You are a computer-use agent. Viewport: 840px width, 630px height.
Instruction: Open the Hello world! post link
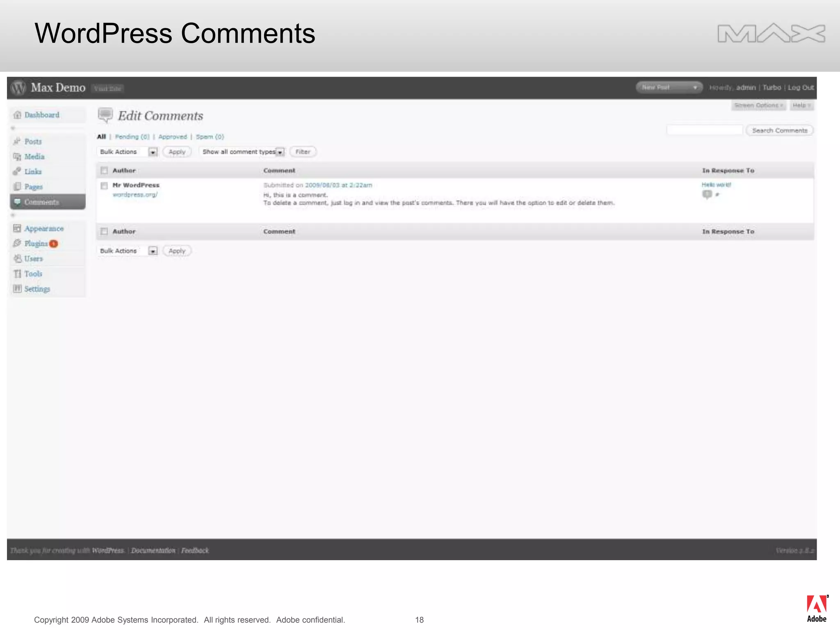716,185
